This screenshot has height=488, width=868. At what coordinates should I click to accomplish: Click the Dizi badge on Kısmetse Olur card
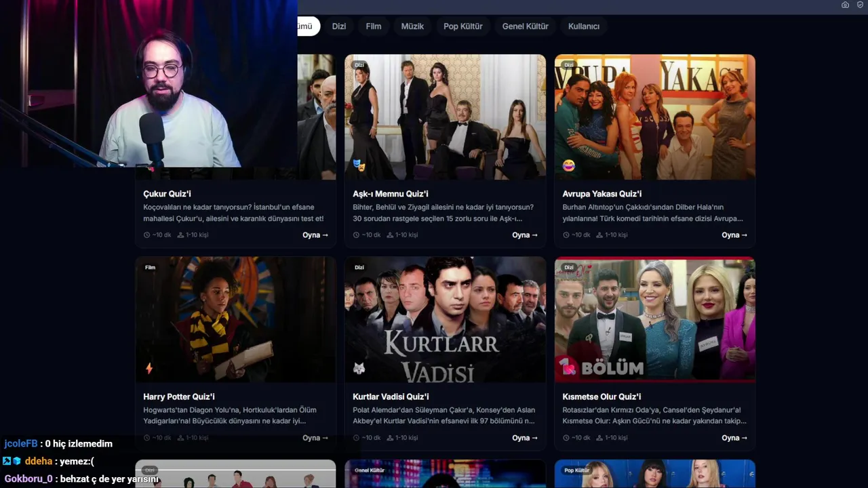coord(569,268)
